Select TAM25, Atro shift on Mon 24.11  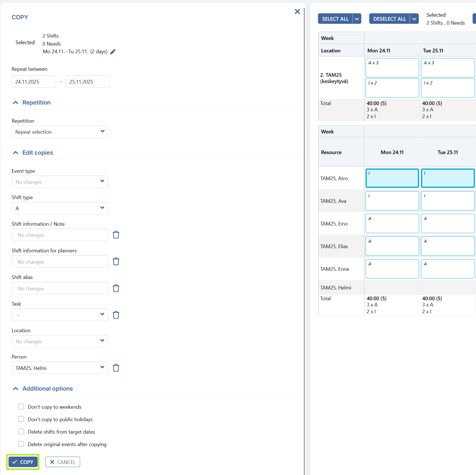pyautogui.click(x=392, y=178)
